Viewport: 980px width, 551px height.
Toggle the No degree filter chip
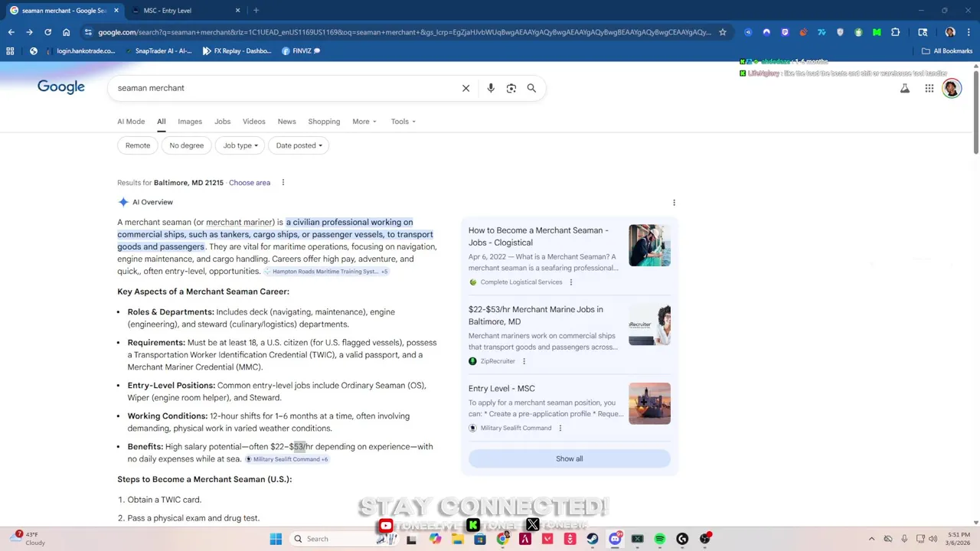click(x=187, y=145)
